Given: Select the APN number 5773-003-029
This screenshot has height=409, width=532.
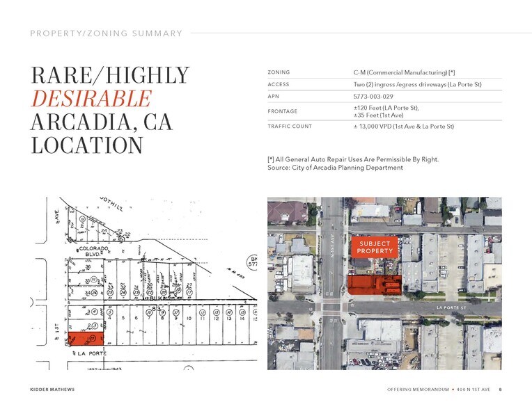Looking at the screenshot, I should pyautogui.click(x=373, y=97).
